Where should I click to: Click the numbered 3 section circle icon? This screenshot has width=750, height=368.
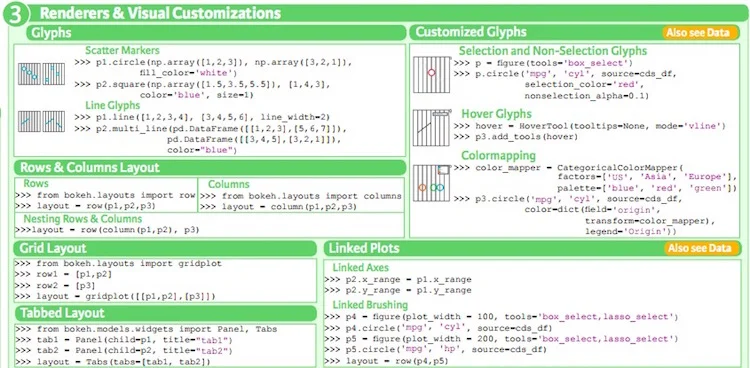(x=15, y=14)
